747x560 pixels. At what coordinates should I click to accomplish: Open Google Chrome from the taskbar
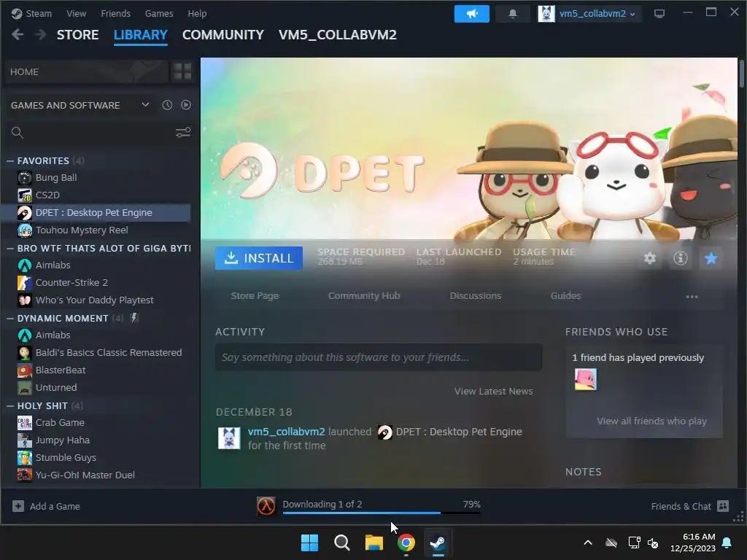[406, 542]
